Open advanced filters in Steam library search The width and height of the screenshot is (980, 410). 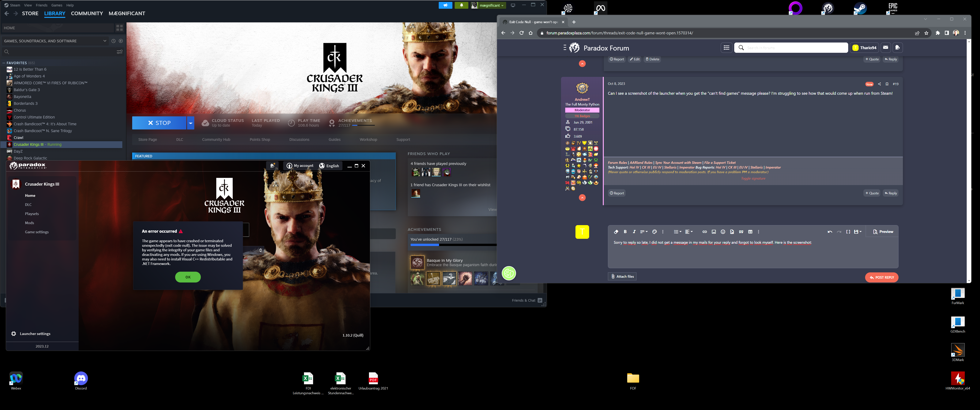point(119,52)
